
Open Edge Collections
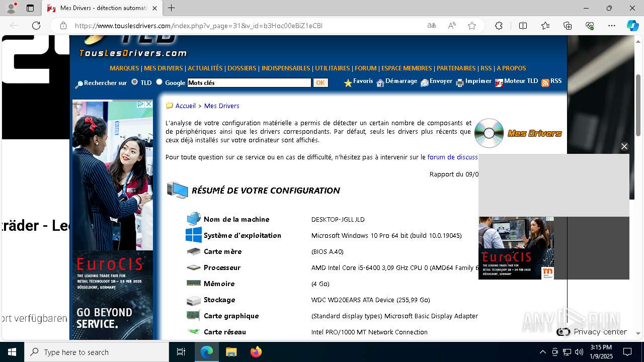click(568, 26)
